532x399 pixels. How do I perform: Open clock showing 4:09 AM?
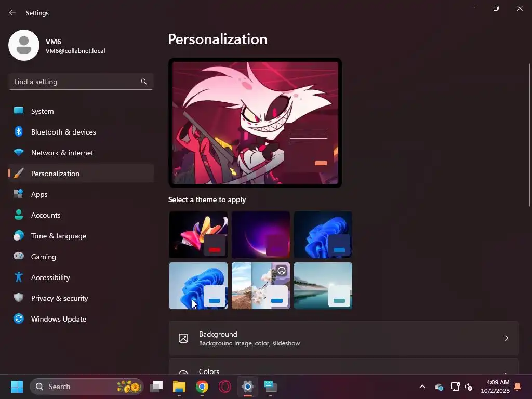pos(495,387)
